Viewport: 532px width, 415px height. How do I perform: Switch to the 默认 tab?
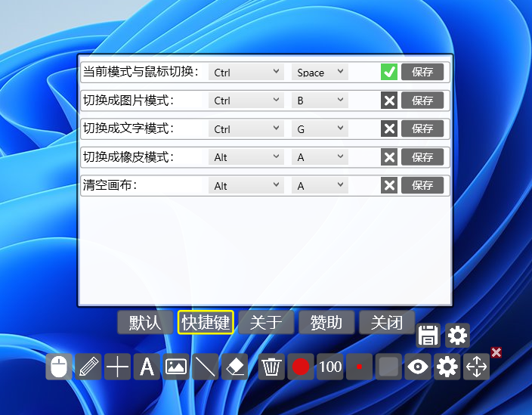click(x=145, y=322)
